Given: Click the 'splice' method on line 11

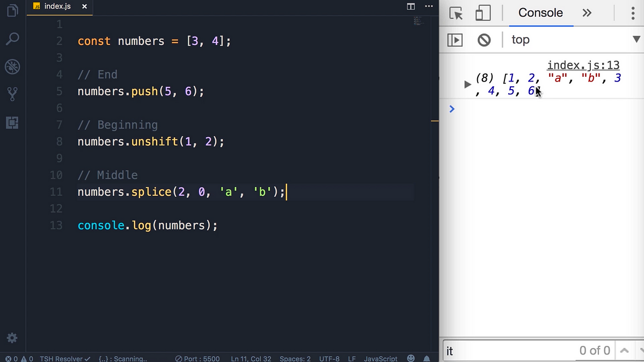Looking at the screenshot, I should point(151,191).
